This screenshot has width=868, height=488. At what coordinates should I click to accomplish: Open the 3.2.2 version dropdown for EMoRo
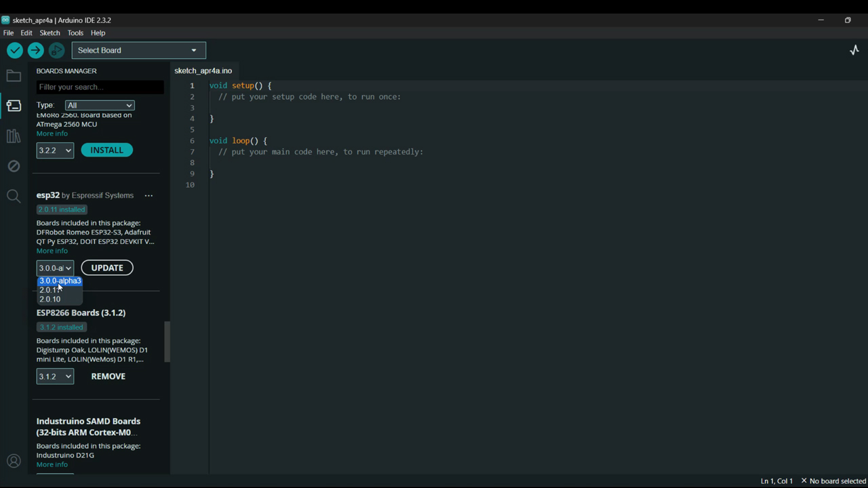point(55,150)
